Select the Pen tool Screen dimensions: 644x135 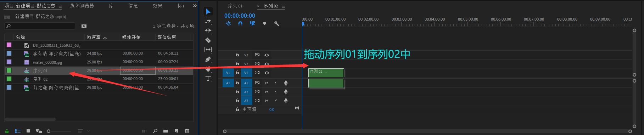click(x=208, y=59)
